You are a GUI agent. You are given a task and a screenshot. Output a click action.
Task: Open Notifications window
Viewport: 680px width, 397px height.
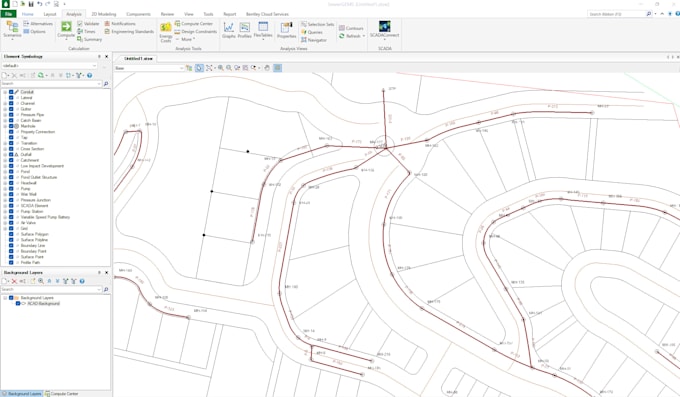[x=120, y=23]
